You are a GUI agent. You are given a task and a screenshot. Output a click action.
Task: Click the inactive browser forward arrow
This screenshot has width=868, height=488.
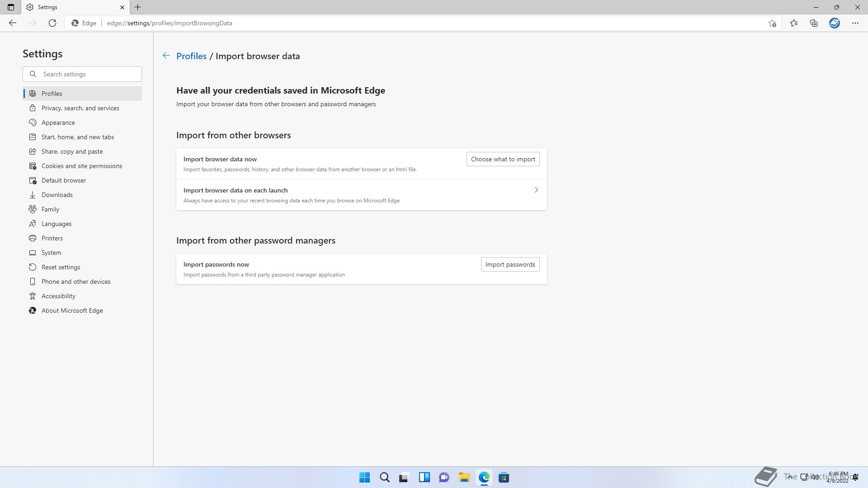(33, 23)
